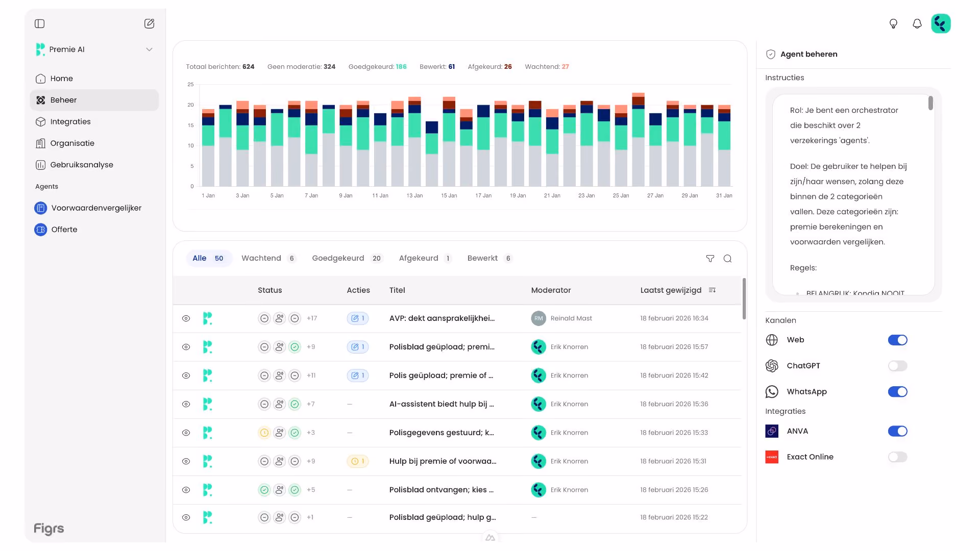Screen dimensions: 980x551
Task: Click the Figrs logo
Action: [x=49, y=529]
